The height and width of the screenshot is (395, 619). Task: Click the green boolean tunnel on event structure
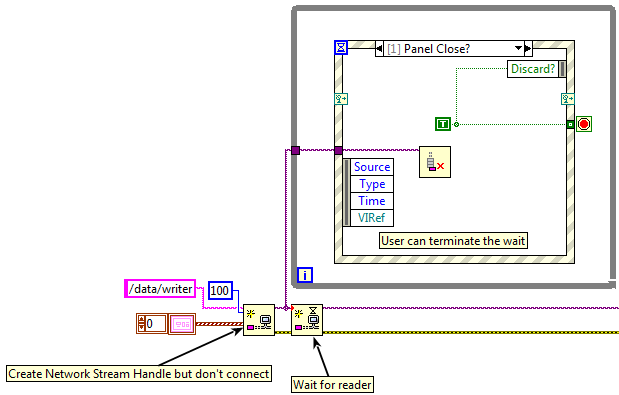570,124
